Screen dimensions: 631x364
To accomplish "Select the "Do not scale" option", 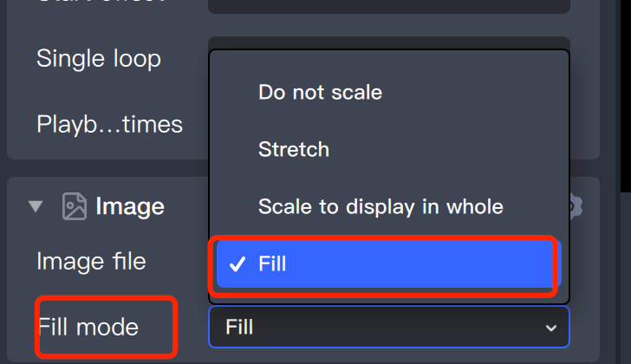I will [320, 92].
